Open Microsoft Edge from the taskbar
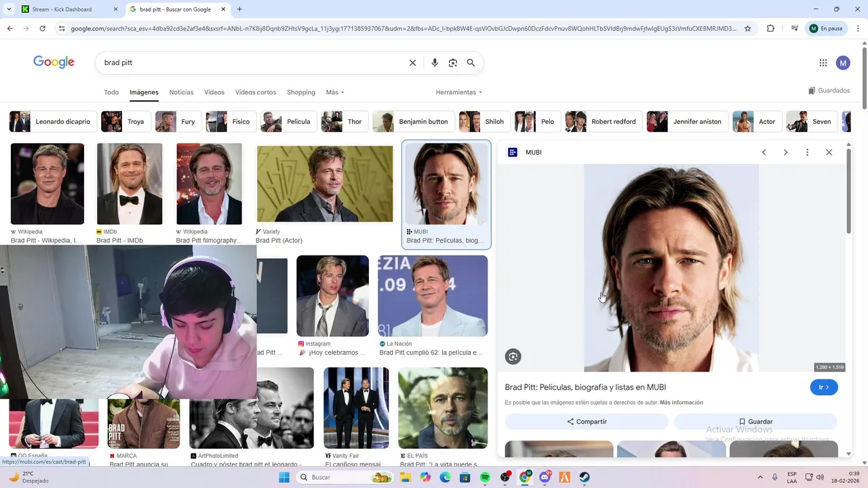Image resolution: width=868 pixels, height=488 pixels. [446, 477]
